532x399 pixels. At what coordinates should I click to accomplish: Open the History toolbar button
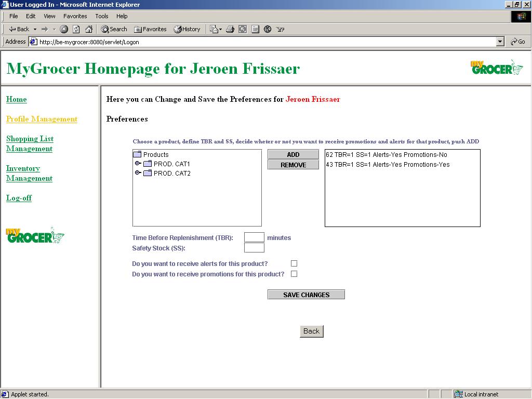pos(187,29)
